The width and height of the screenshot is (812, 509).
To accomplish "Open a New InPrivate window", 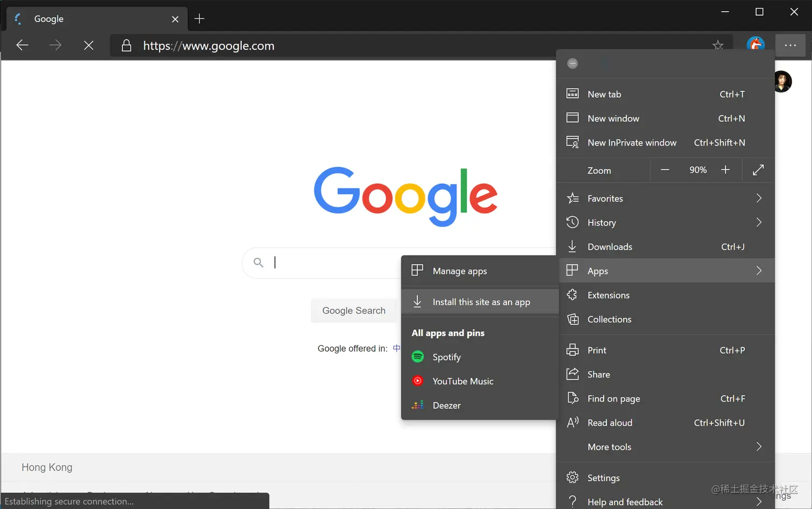I will click(665, 142).
